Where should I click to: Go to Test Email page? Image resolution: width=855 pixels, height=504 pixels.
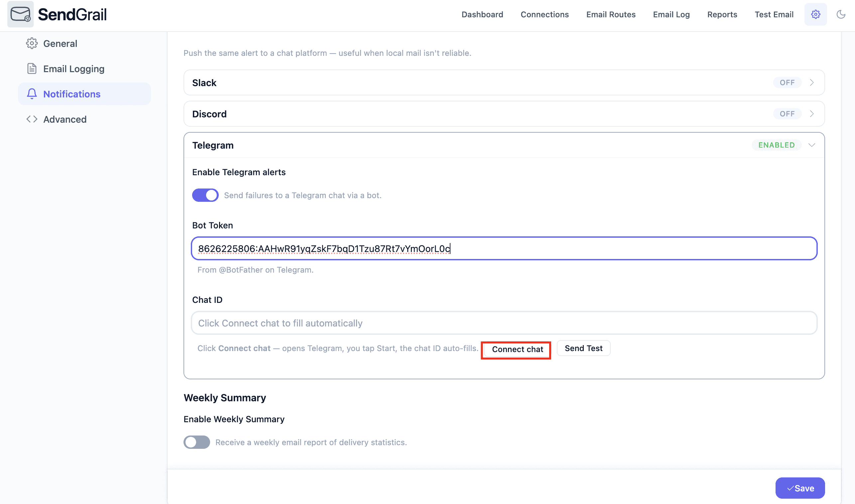tap(774, 14)
